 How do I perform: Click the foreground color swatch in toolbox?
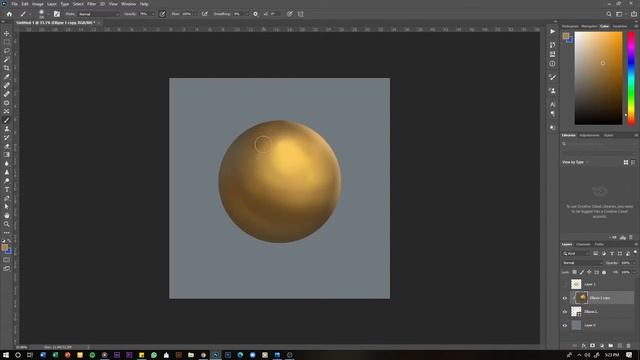(4, 247)
